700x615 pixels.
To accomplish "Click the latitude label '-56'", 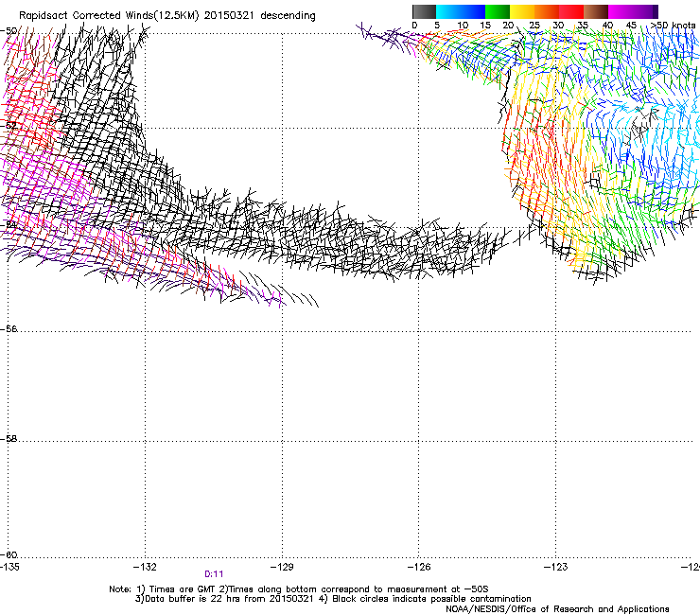I will tap(9, 329).
